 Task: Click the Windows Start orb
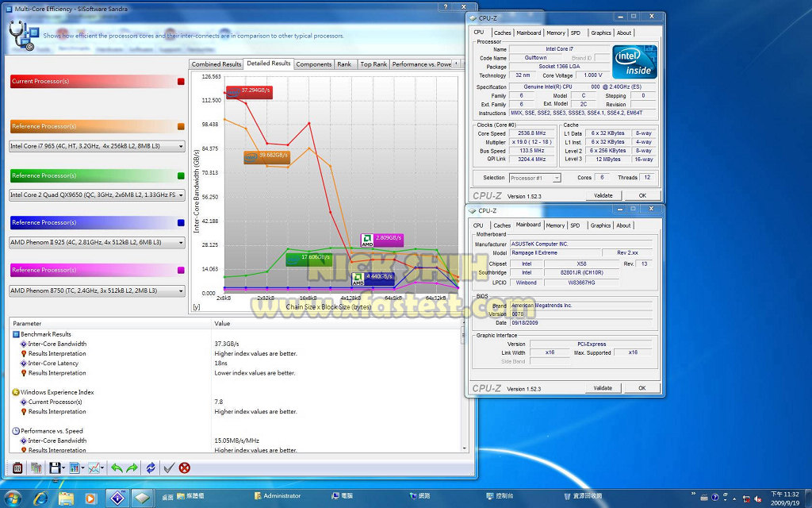click(14, 498)
